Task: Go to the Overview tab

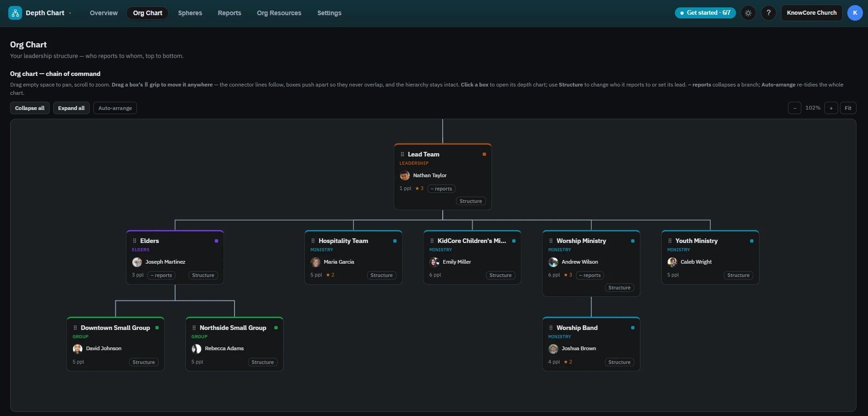Action: coord(103,13)
